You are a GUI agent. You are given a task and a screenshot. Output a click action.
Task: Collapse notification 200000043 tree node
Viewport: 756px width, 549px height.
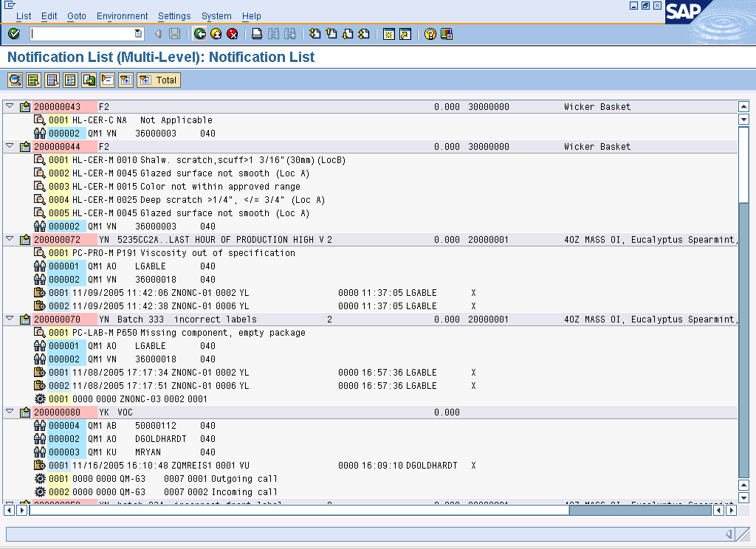tap(10, 106)
